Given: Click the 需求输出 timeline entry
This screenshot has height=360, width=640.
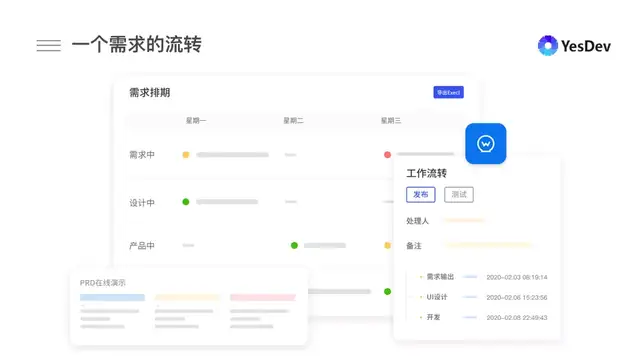Looking at the screenshot, I should (x=440, y=277).
